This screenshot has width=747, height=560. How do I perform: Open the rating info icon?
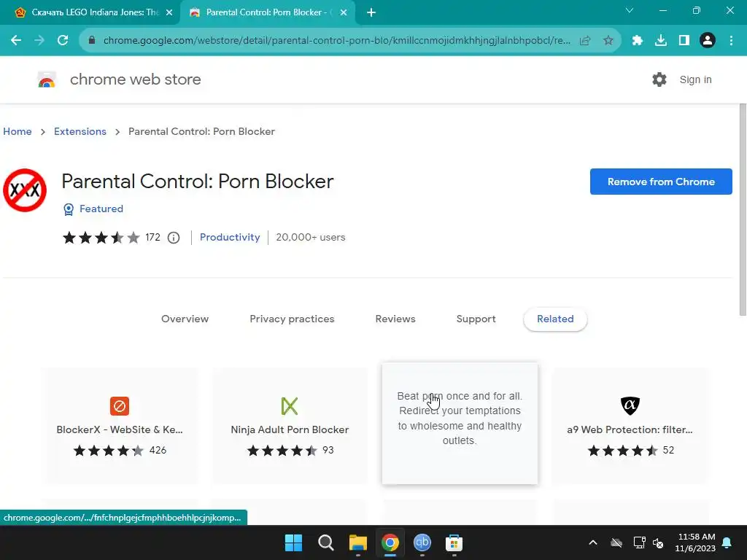click(174, 238)
